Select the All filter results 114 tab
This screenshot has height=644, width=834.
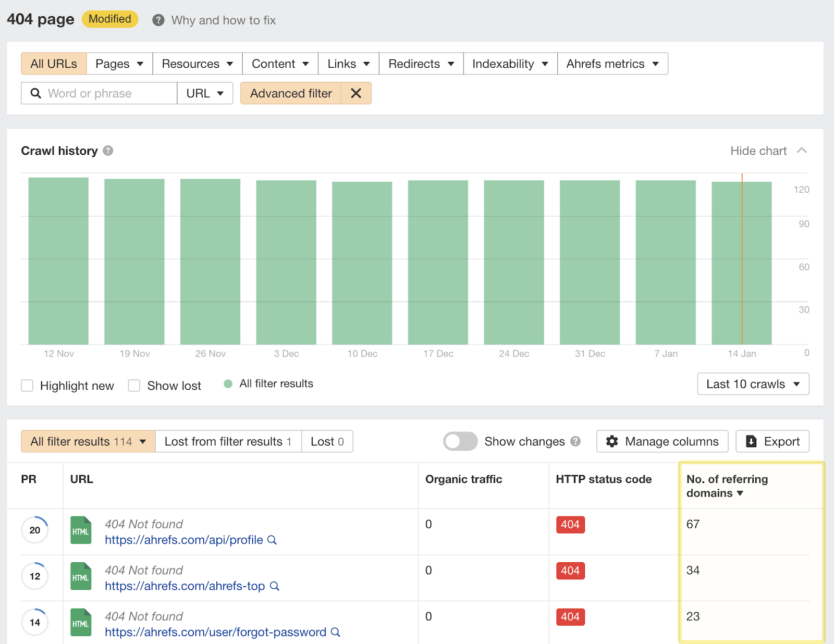click(88, 441)
